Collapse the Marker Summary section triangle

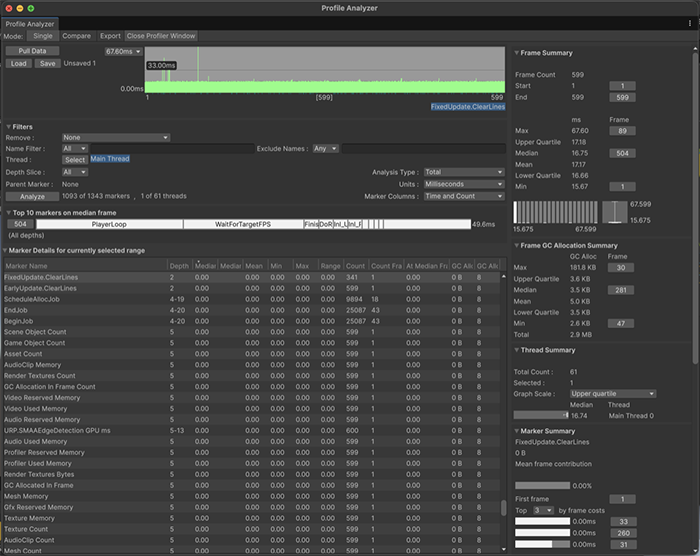[517, 431]
